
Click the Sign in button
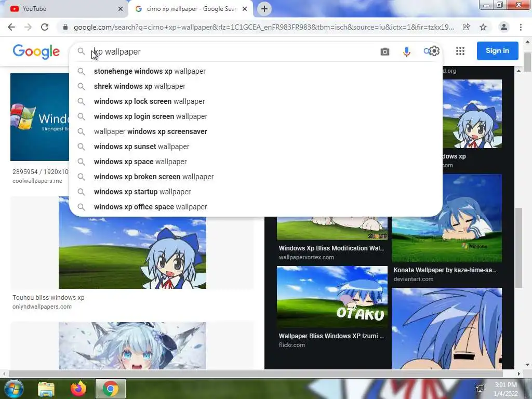click(x=497, y=51)
